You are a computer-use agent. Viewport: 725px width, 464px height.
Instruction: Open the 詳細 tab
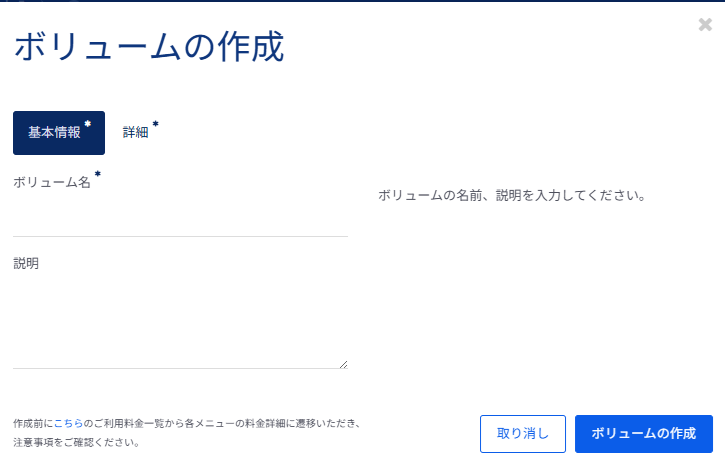135,133
